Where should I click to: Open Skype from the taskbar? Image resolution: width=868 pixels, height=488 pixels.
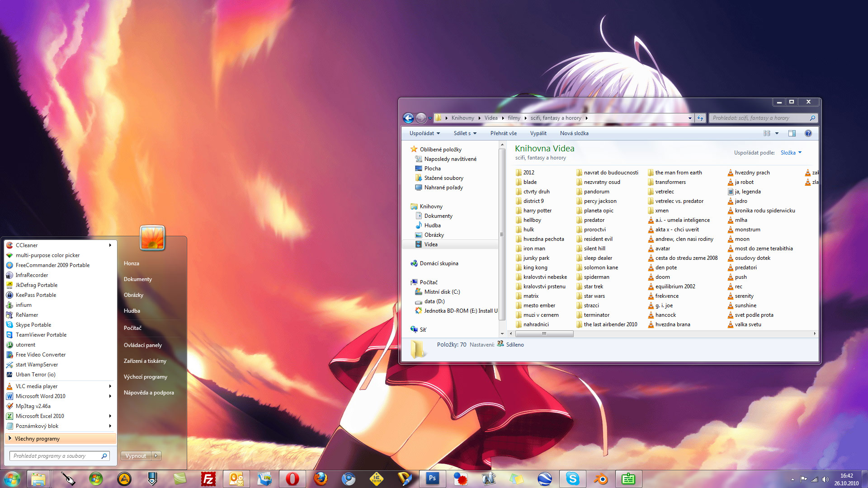(573, 479)
